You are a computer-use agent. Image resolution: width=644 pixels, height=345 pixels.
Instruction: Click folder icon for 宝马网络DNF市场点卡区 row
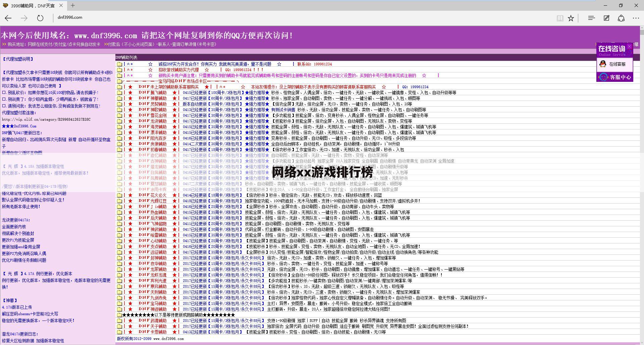pos(119,81)
